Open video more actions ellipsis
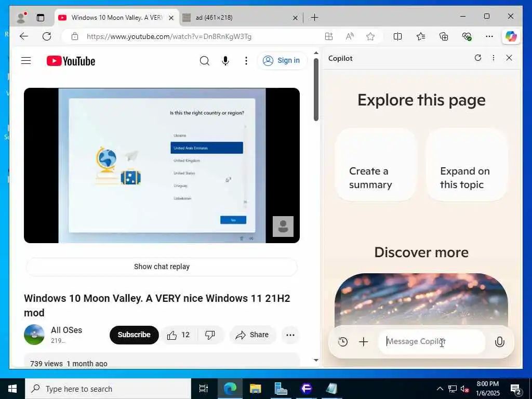The height and width of the screenshot is (399, 532). (x=290, y=335)
